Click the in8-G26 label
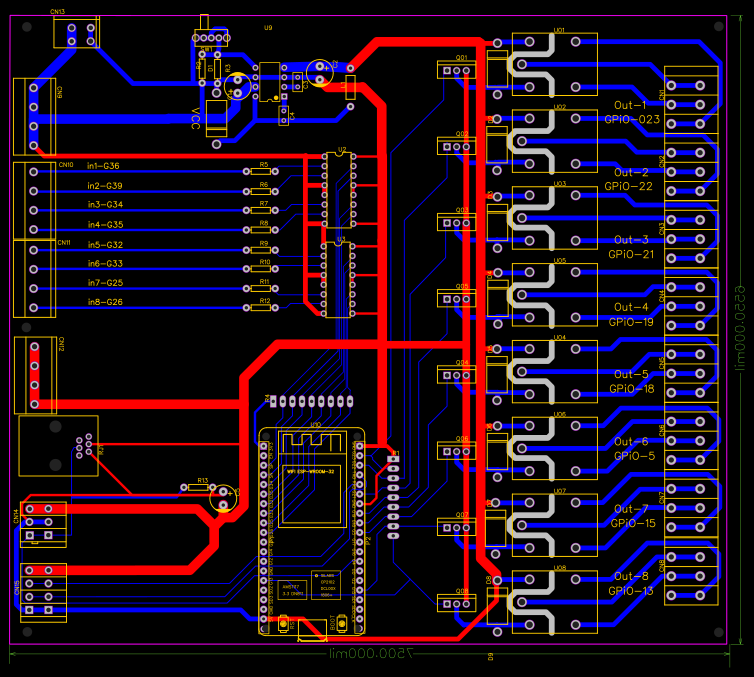The height and width of the screenshot is (677, 754). pos(105,302)
